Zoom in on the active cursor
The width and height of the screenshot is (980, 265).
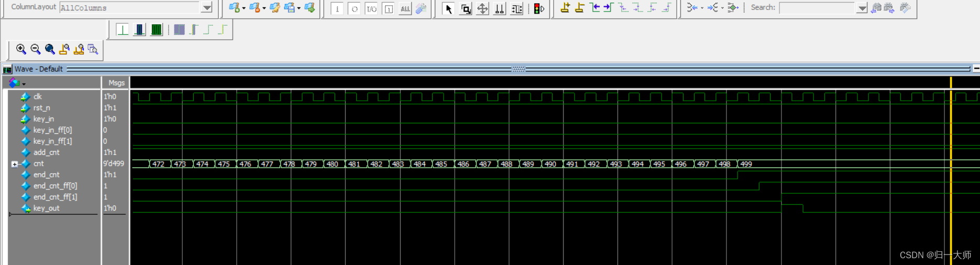pos(64,49)
